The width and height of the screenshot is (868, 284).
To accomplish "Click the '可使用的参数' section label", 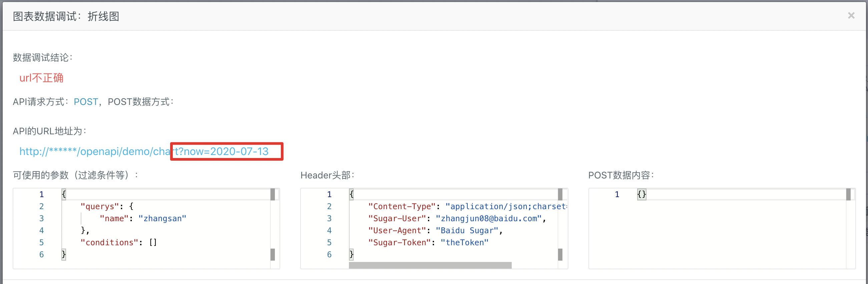I will pyautogui.click(x=75, y=175).
